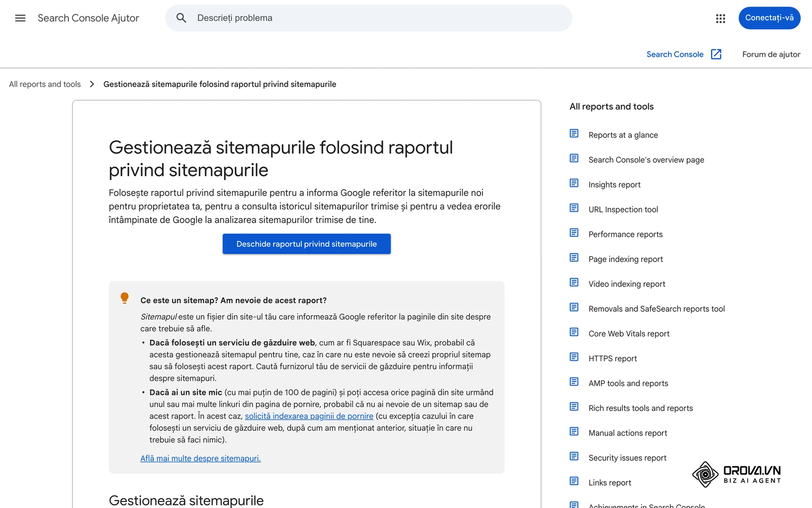Open the Manual actions report article
This screenshot has width=812, height=508.
(628, 433)
